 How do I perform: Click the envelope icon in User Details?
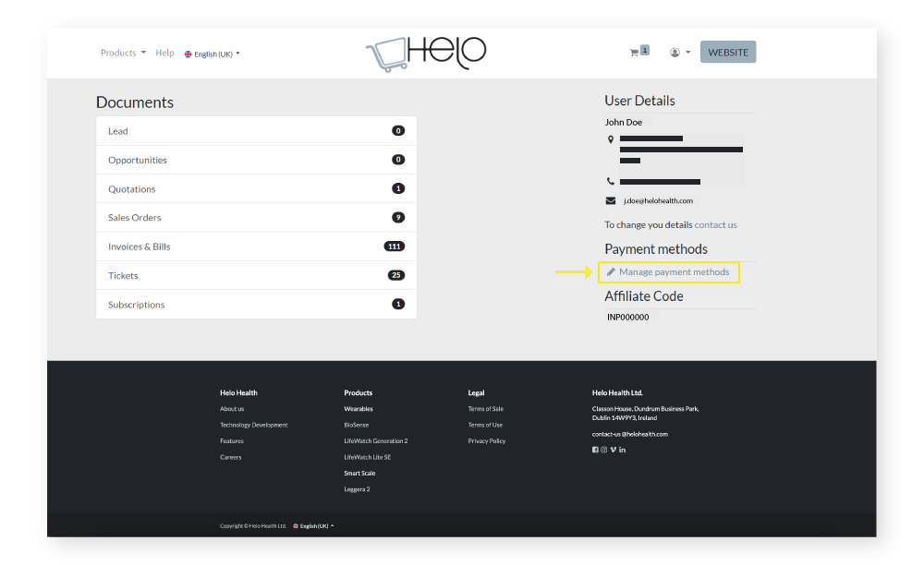(610, 200)
